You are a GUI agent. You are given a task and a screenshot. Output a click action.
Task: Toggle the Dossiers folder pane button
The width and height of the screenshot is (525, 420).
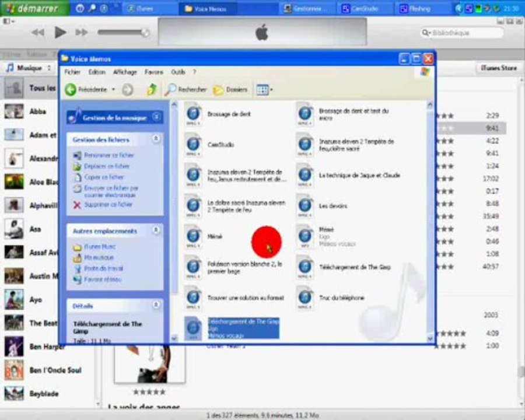tap(230, 89)
